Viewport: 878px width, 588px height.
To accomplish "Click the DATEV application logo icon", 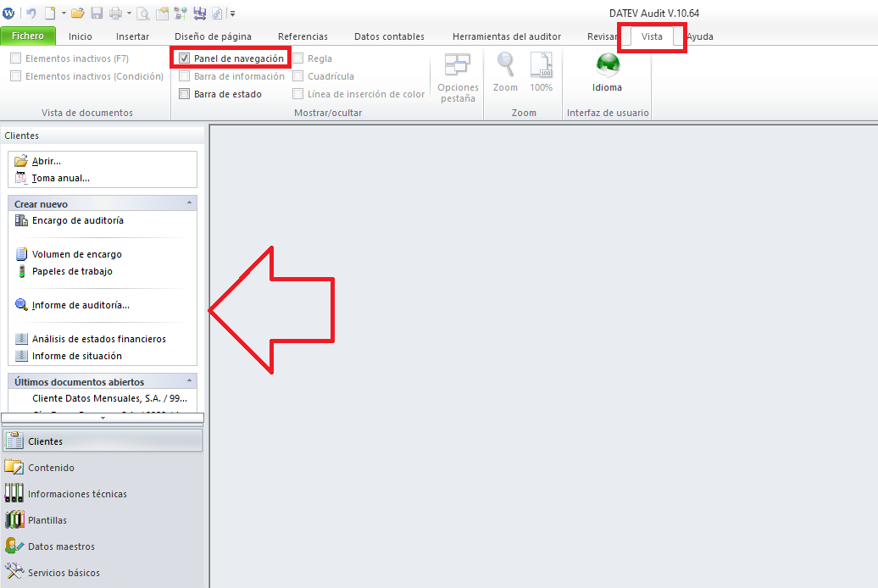I will pos(8,13).
